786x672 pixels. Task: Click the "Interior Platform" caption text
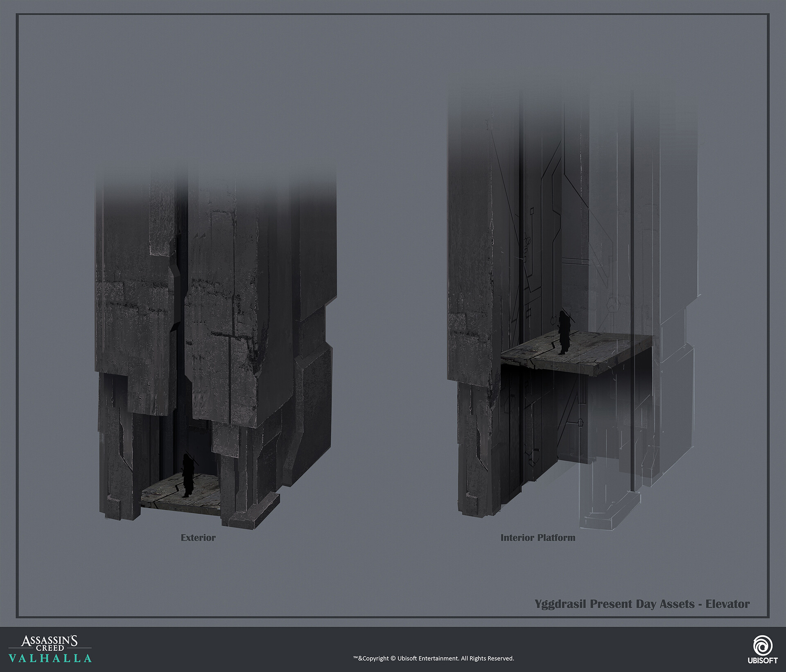pyautogui.click(x=538, y=537)
